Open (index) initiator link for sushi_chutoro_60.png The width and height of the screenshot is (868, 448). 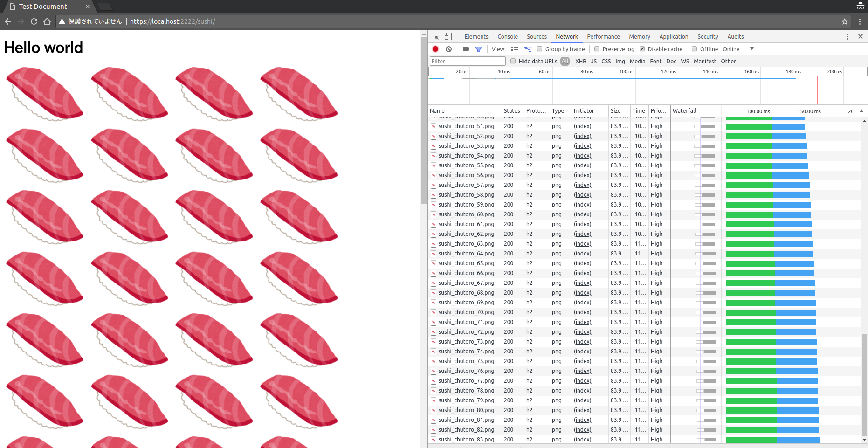tap(582, 214)
